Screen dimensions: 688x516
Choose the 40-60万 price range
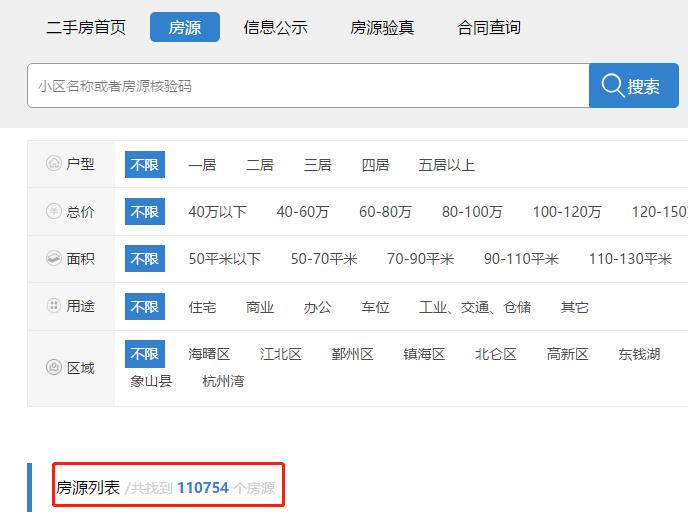tap(303, 212)
